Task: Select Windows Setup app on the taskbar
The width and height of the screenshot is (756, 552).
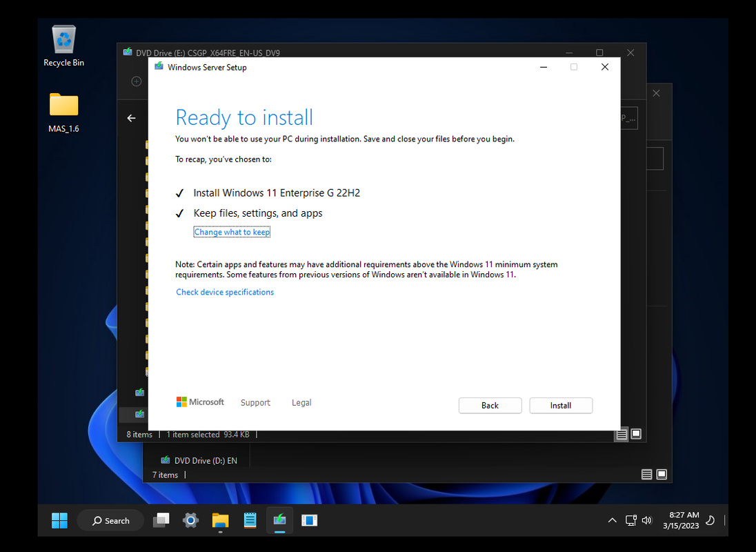Action: pos(279,520)
